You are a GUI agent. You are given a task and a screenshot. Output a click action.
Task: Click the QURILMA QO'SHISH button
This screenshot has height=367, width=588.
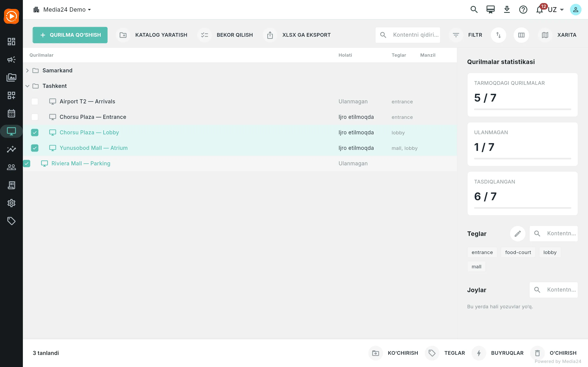[x=70, y=35]
